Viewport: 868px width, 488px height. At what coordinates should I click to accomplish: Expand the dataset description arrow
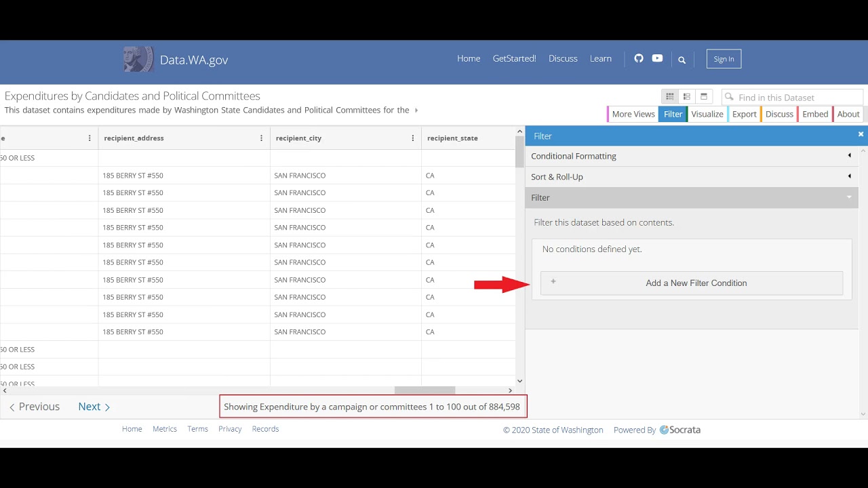coord(416,110)
